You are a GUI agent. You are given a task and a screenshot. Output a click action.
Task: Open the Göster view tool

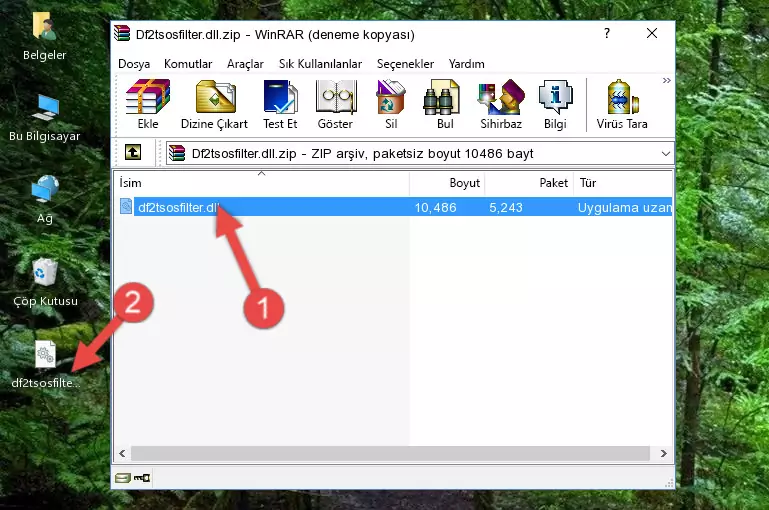point(335,104)
